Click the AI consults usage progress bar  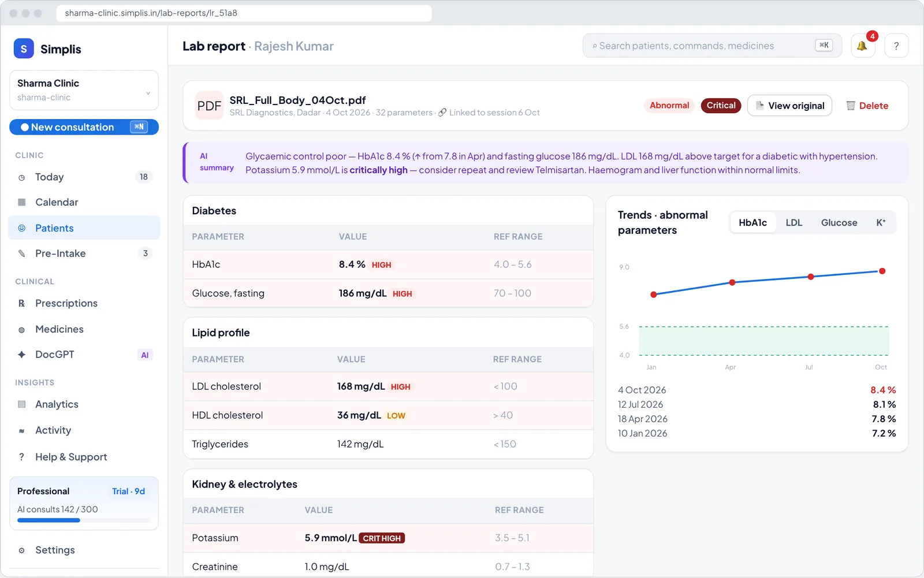click(x=84, y=520)
